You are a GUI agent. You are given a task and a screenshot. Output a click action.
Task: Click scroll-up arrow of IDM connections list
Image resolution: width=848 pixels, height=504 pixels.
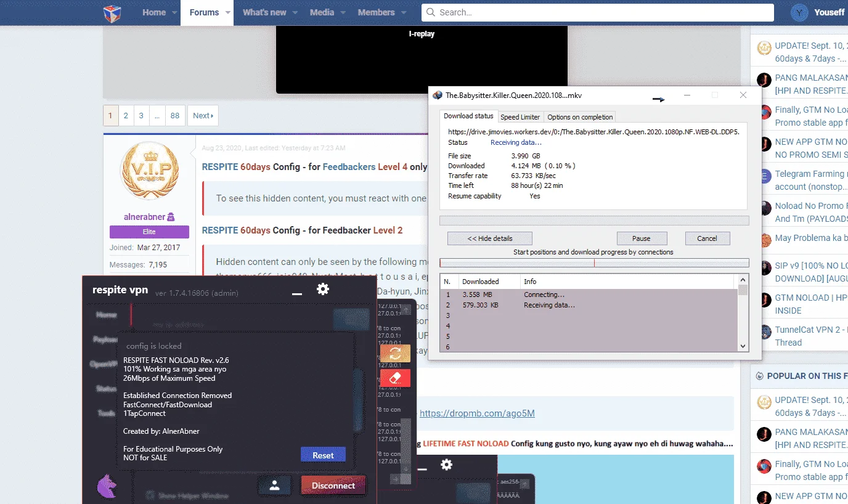coord(743,281)
